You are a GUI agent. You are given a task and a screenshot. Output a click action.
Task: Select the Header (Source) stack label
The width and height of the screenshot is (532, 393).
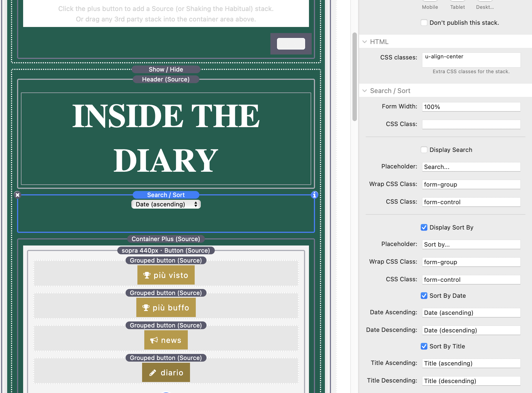click(166, 79)
